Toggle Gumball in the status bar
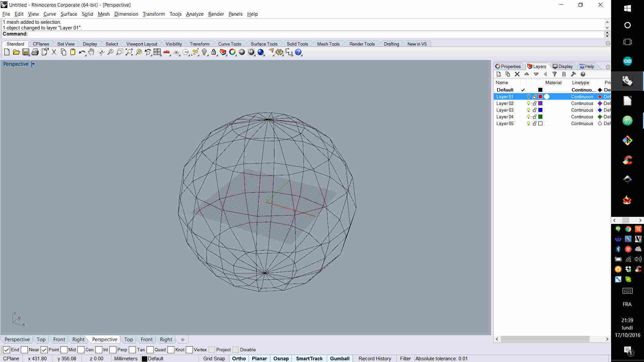Viewport: 644px width, 362px height. click(x=339, y=358)
